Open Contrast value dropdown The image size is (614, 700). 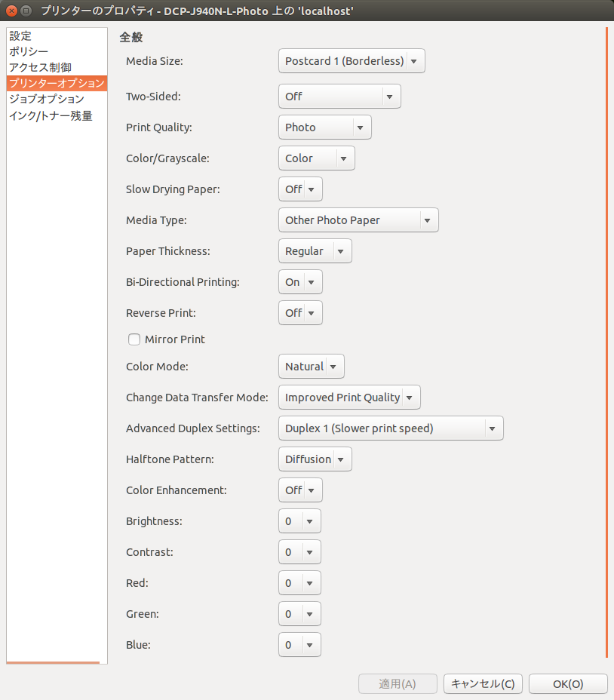tap(299, 552)
